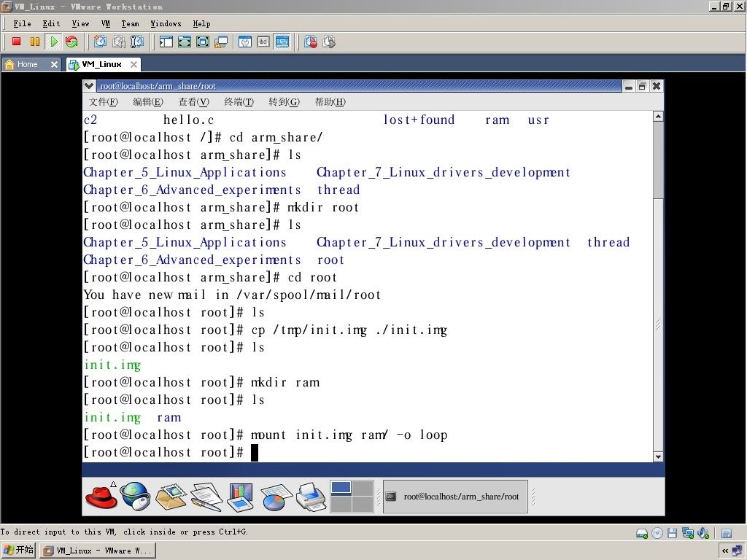Minimize the terminal window
The width and height of the screenshot is (747, 560).
(629, 86)
